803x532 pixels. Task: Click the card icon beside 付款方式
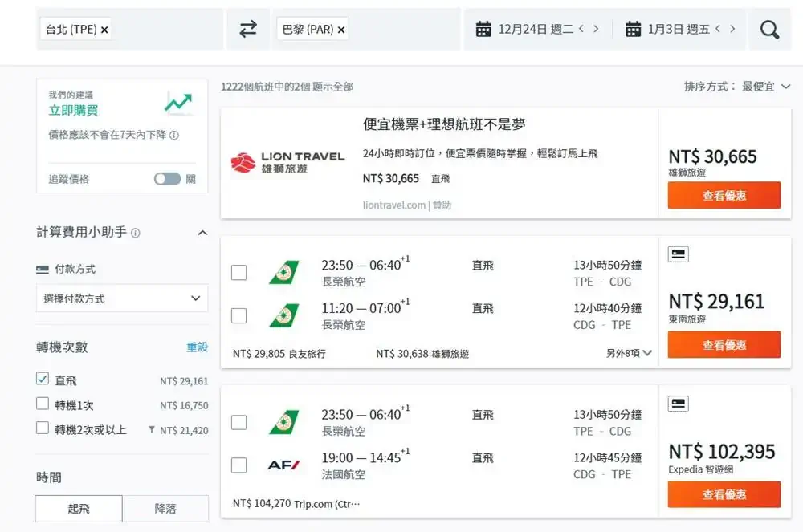tap(43, 270)
